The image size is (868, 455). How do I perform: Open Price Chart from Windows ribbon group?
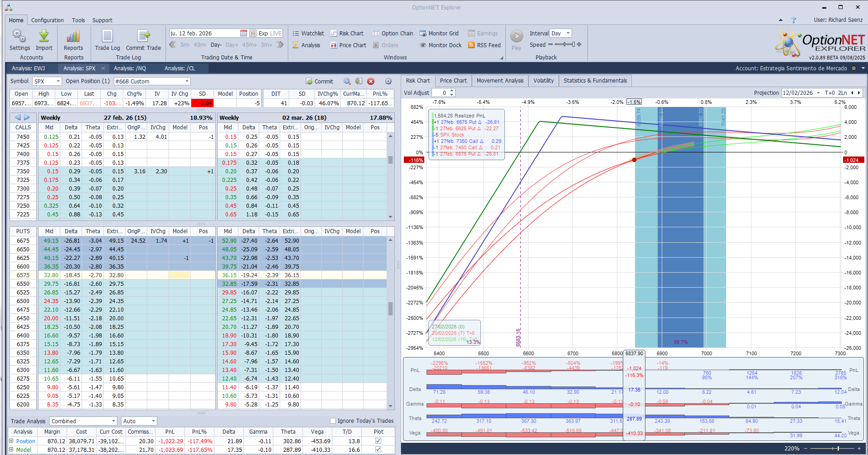tap(348, 45)
